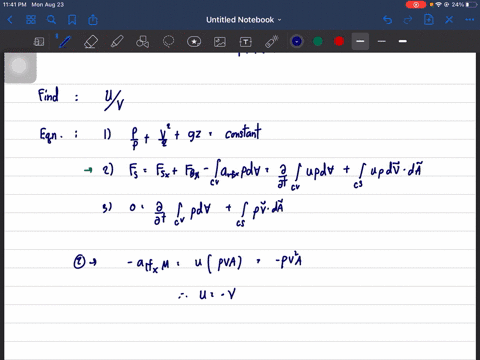This screenshot has width=480, height=360.
Task: Activate the Laser pointer tool
Action: coord(271,42)
